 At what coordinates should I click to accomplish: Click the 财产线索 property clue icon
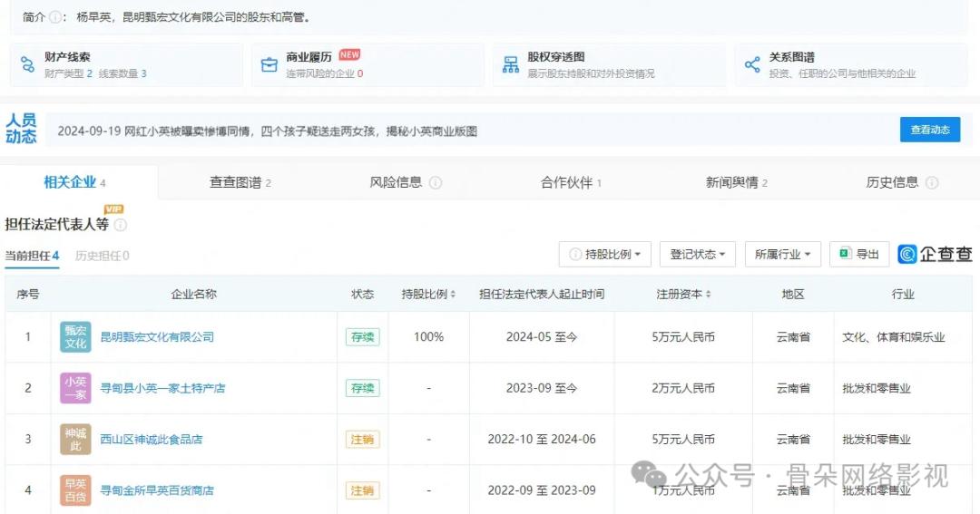(x=27, y=64)
